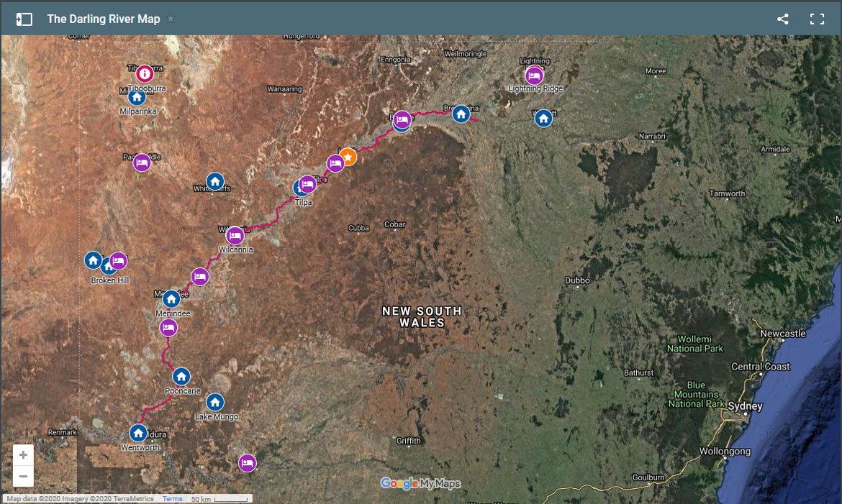
Task: Select the Bourke accommodation bed marker
Action: tap(402, 119)
